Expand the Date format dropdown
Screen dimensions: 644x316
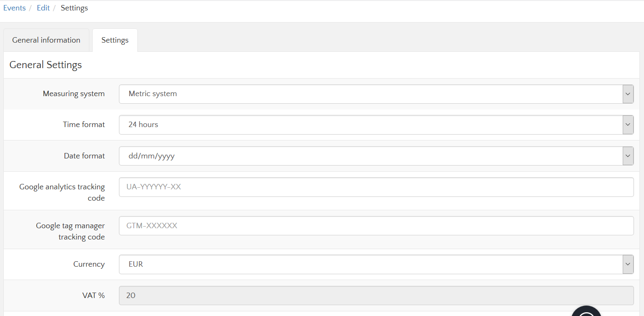coord(376,156)
